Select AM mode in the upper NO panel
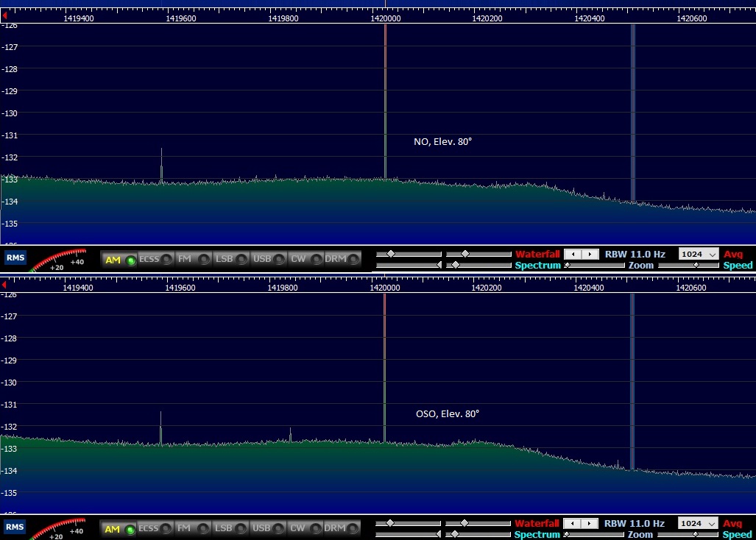756x540 pixels. click(119, 260)
